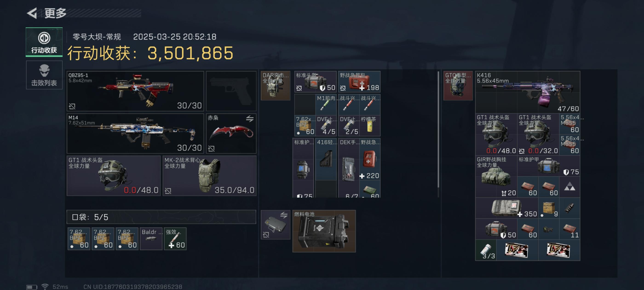Viewport: 644px width, 290px height.
Task: Click the 燃料电池 fuel cell item
Action: [324, 231]
